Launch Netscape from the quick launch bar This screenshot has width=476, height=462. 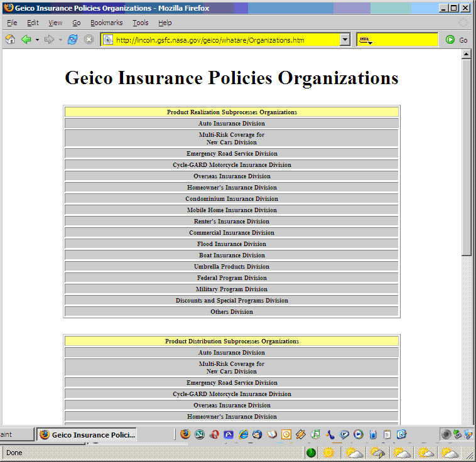pyautogui.click(x=200, y=434)
